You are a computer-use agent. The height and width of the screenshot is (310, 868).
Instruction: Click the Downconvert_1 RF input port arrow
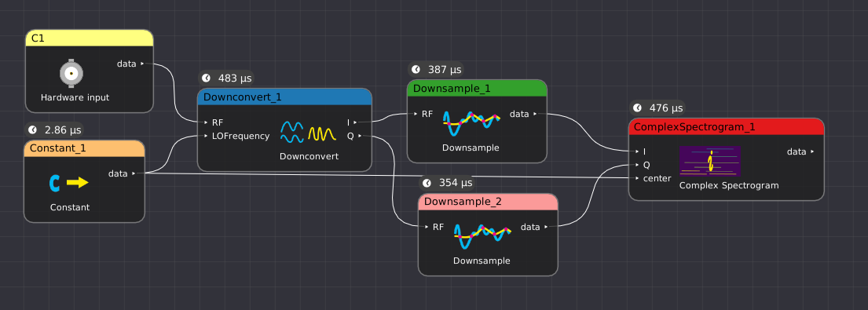click(x=206, y=122)
